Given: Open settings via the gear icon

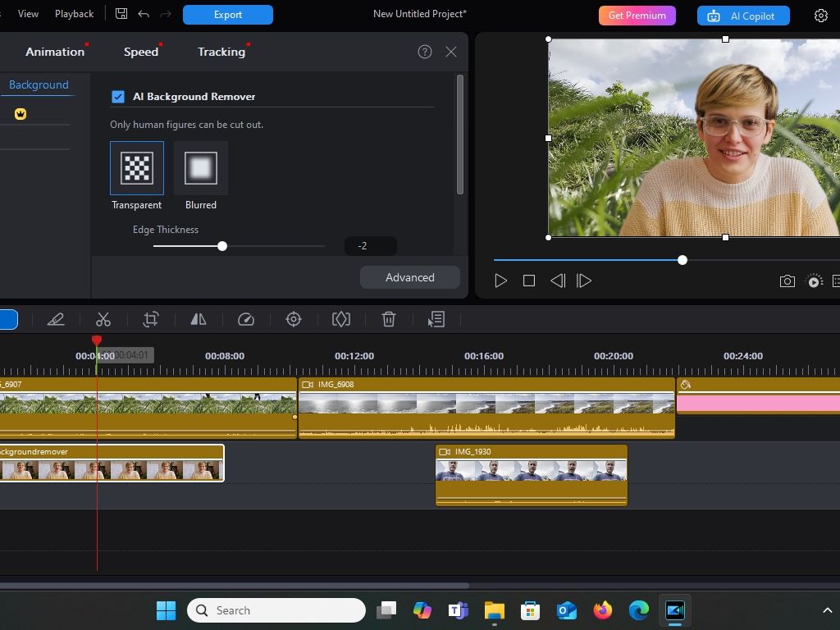Looking at the screenshot, I should pos(820,16).
